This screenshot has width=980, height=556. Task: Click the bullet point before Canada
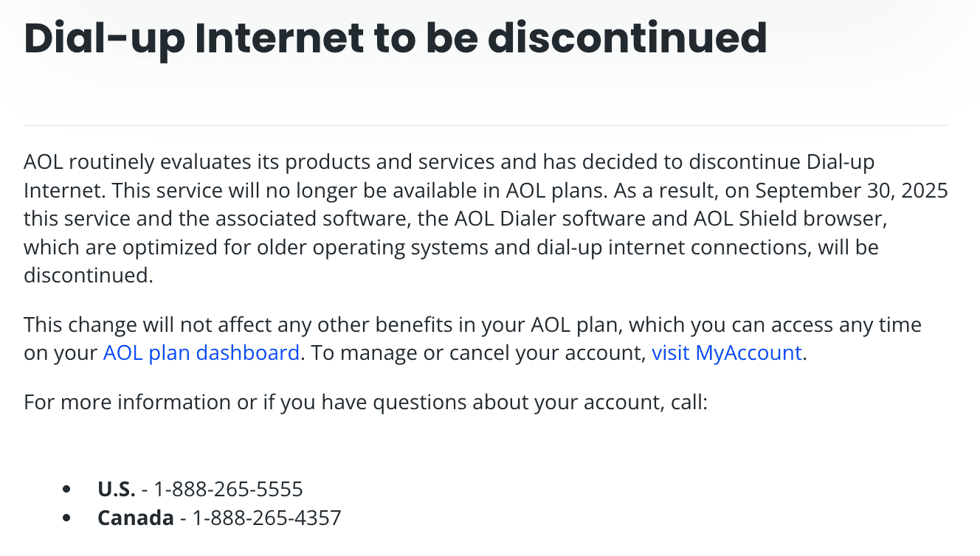[x=68, y=518]
